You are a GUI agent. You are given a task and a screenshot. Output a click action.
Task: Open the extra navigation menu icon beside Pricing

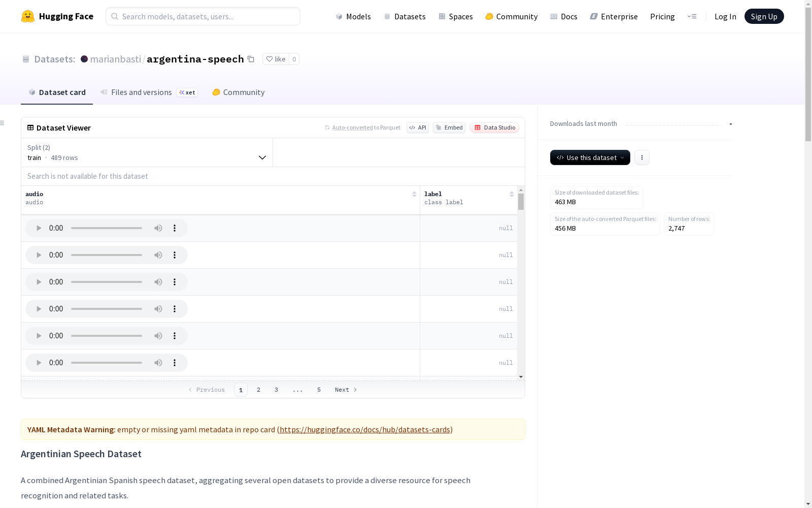point(692,16)
